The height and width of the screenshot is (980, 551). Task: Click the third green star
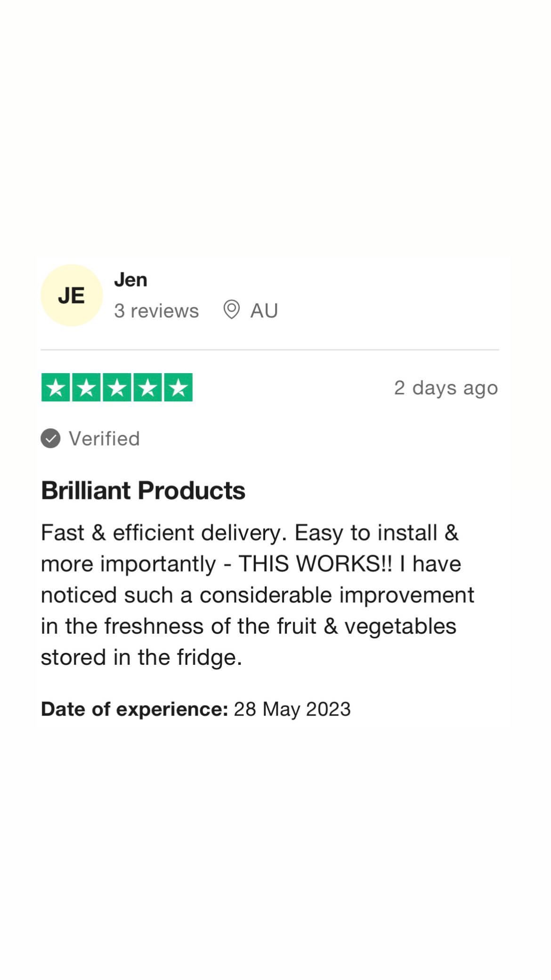(117, 387)
